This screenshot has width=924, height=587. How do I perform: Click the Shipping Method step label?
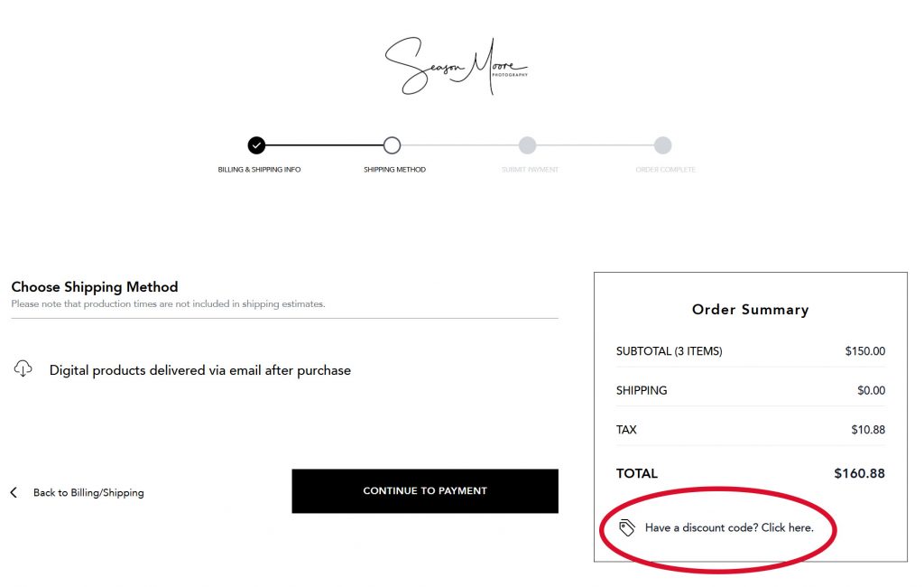click(394, 170)
